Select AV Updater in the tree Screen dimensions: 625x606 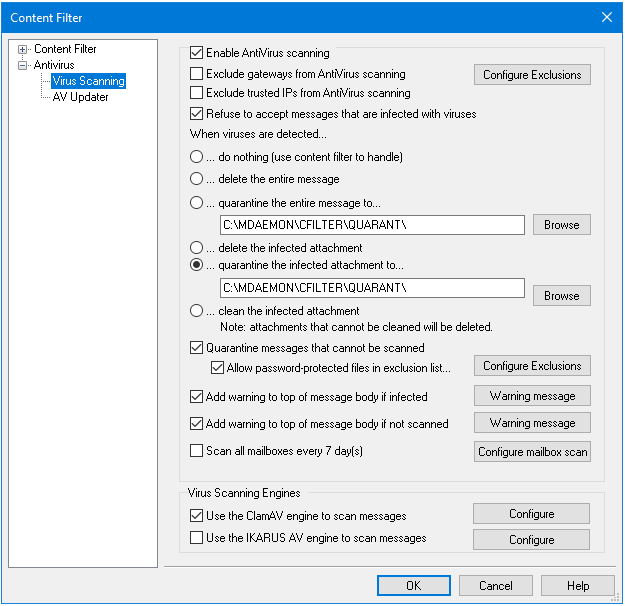pos(80,97)
